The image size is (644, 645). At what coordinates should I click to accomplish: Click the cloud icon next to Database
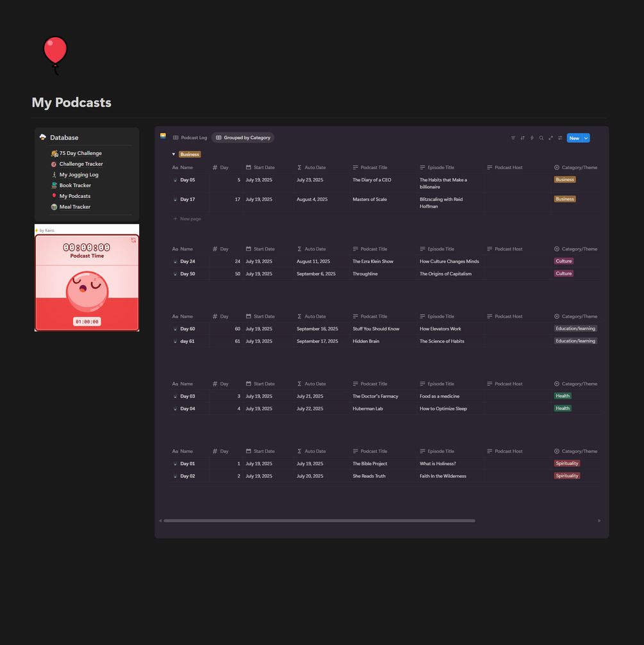(43, 138)
